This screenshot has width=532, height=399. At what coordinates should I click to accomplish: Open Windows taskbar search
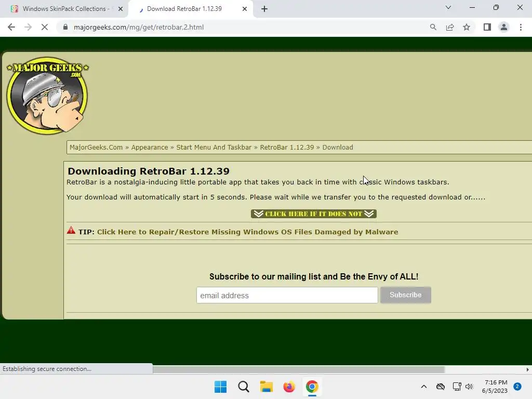[x=244, y=387]
